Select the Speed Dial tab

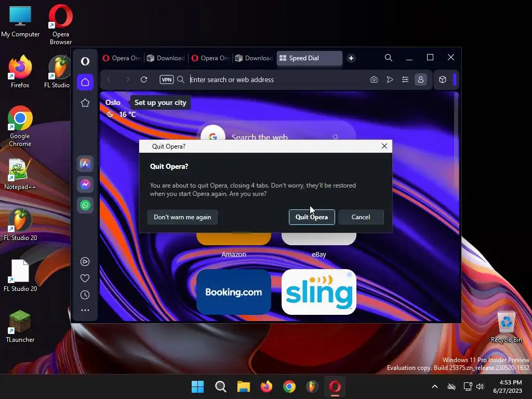click(x=310, y=58)
